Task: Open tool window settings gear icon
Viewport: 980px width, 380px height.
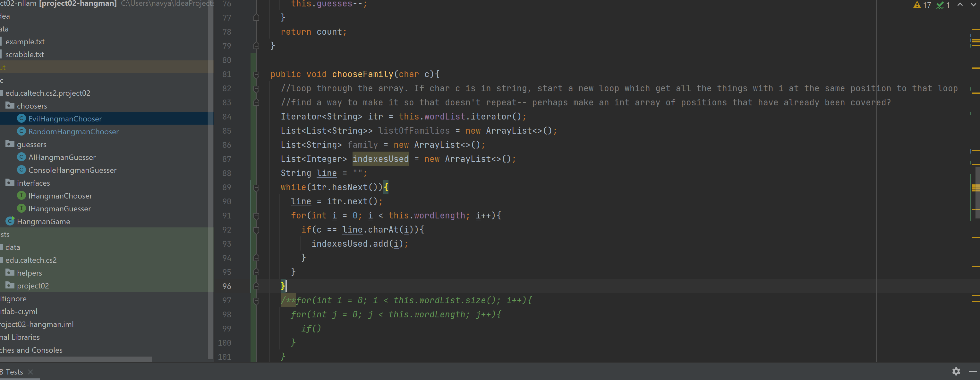Action: 956,371
